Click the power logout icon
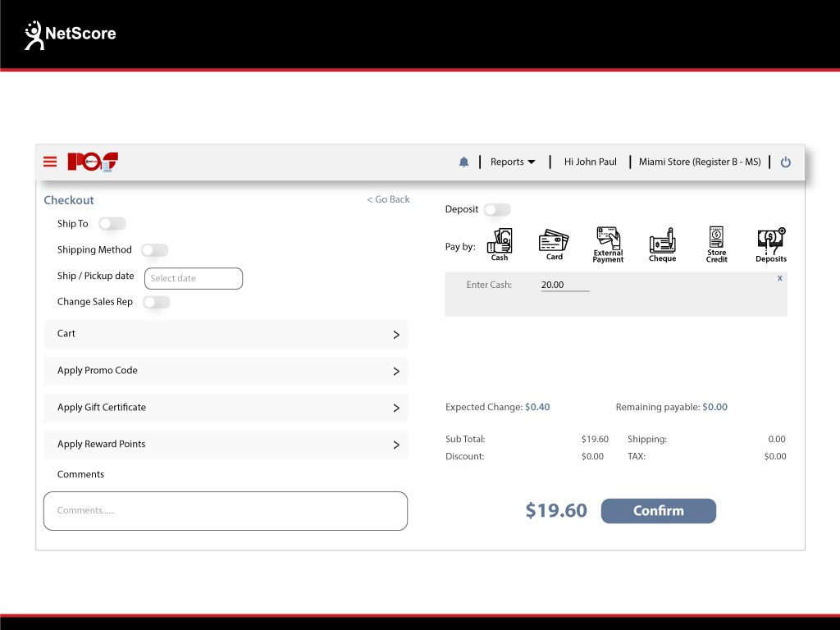The height and width of the screenshot is (630, 840). [785, 162]
